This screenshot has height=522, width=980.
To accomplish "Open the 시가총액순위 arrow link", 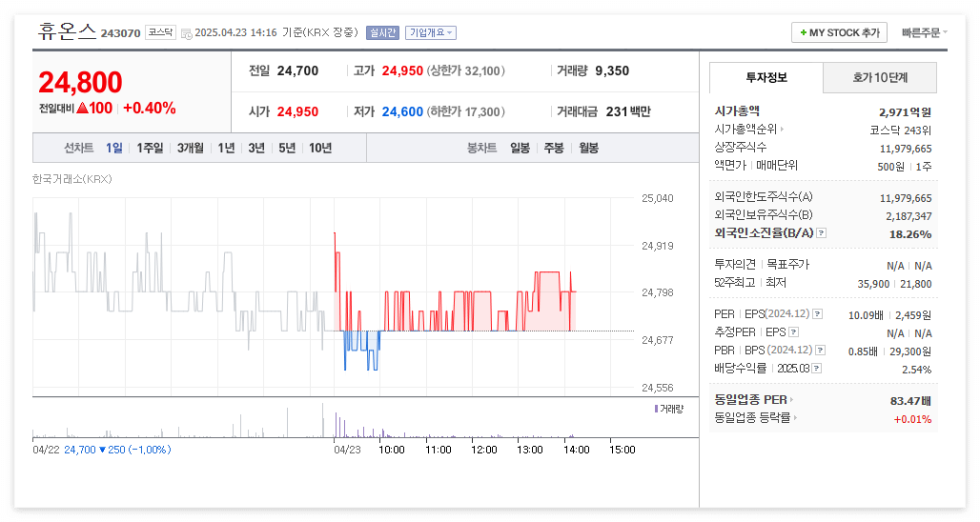I will (x=782, y=130).
